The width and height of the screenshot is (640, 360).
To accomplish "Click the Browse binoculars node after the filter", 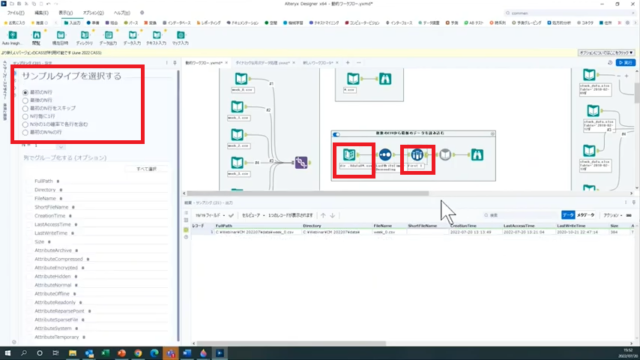I will point(477,155).
